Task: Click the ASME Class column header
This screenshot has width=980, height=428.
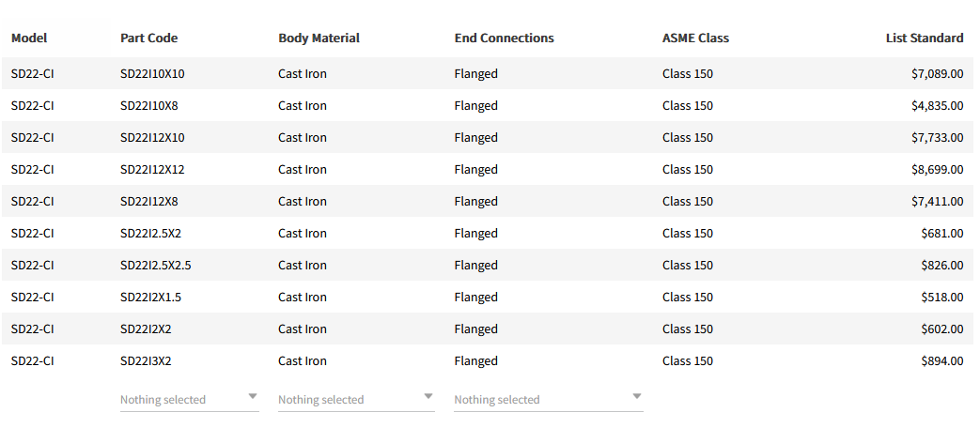Action: 695,38
